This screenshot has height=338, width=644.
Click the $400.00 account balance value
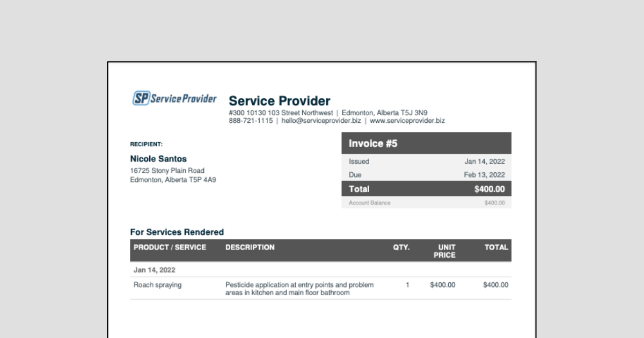click(x=495, y=203)
